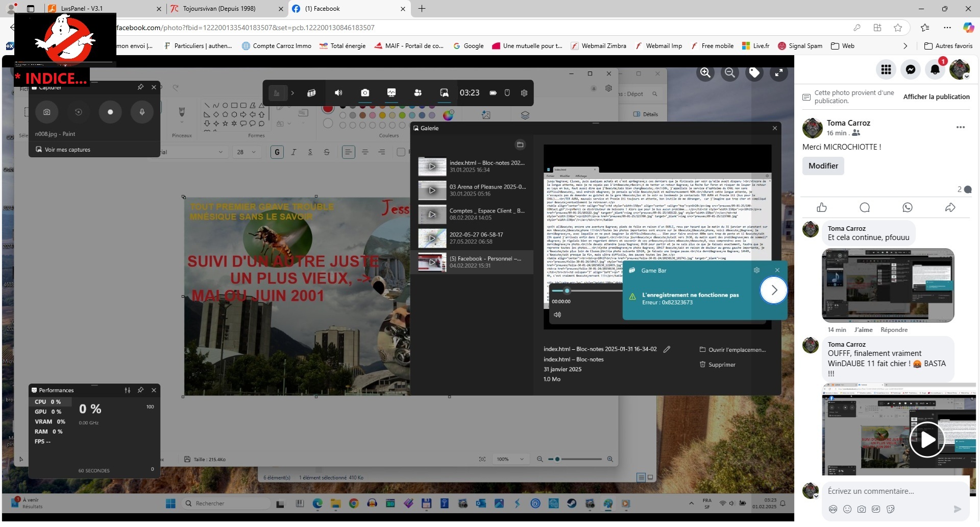Open Messenger from the Facebook header
This screenshot has height=527, width=980.
(x=910, y=69)
